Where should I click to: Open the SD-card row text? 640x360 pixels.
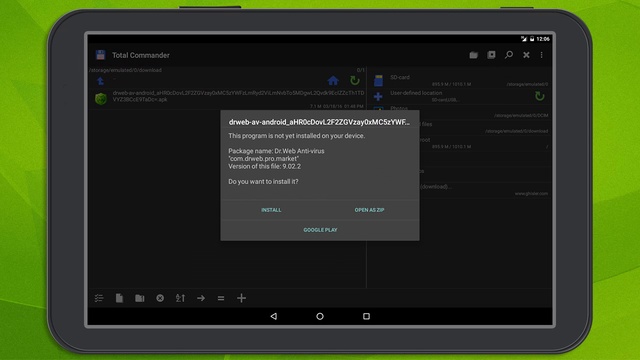pyautogui.click(x=400, y=77)
